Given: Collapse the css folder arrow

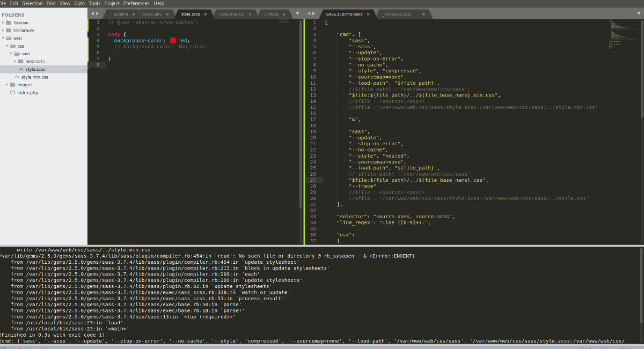Looking at the screenshot, I should pos(7,46).
